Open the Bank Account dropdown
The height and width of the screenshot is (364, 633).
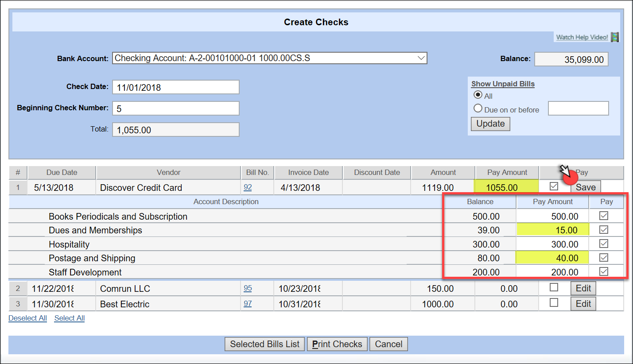[x=269, y=58]
